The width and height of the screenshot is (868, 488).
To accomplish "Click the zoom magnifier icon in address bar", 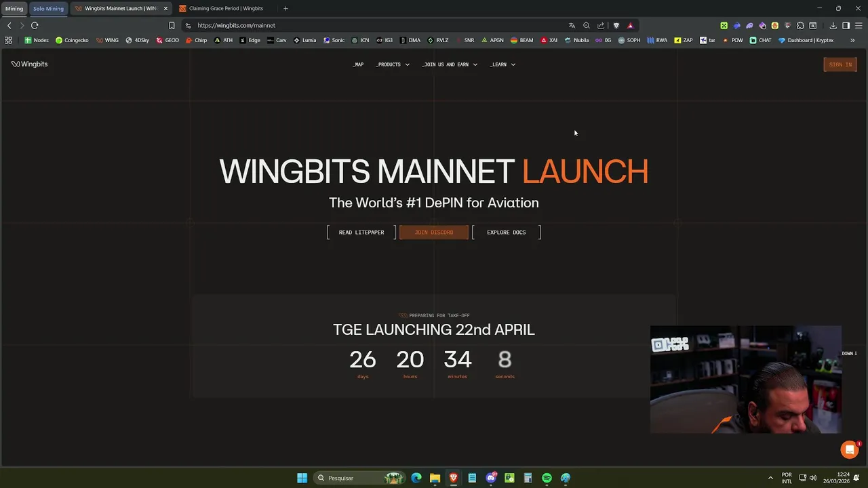I will 587,25.
